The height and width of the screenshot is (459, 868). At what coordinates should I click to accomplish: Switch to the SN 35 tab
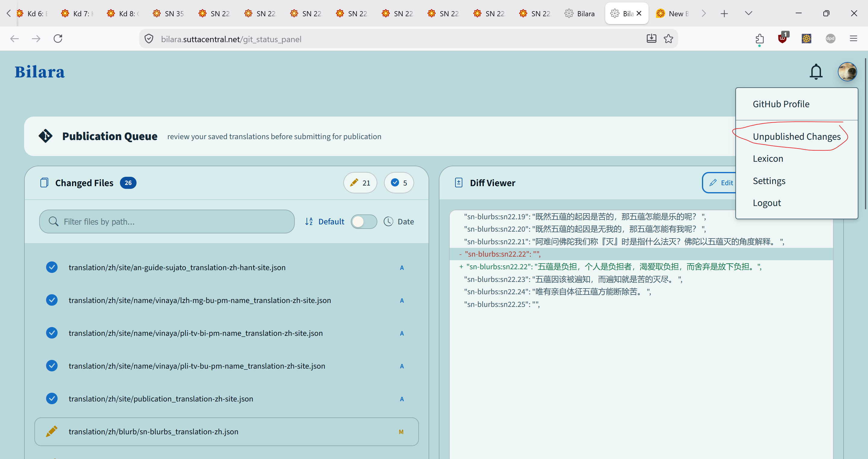pyautogui.click(x=170, y=14)
